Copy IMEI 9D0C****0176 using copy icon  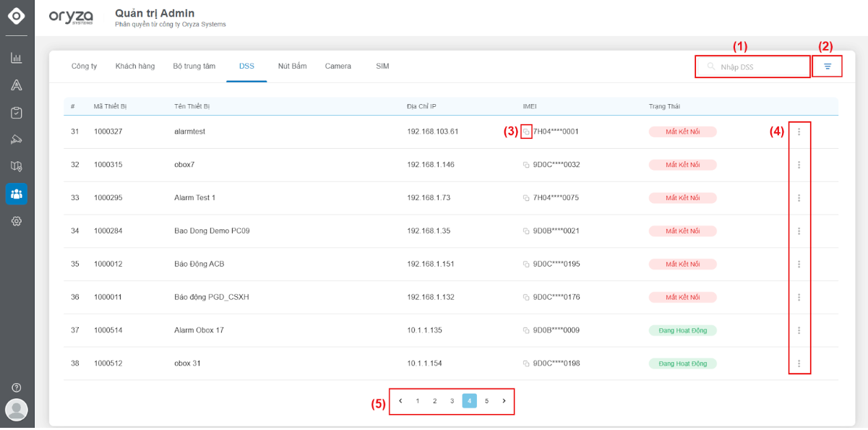point(527,298)
